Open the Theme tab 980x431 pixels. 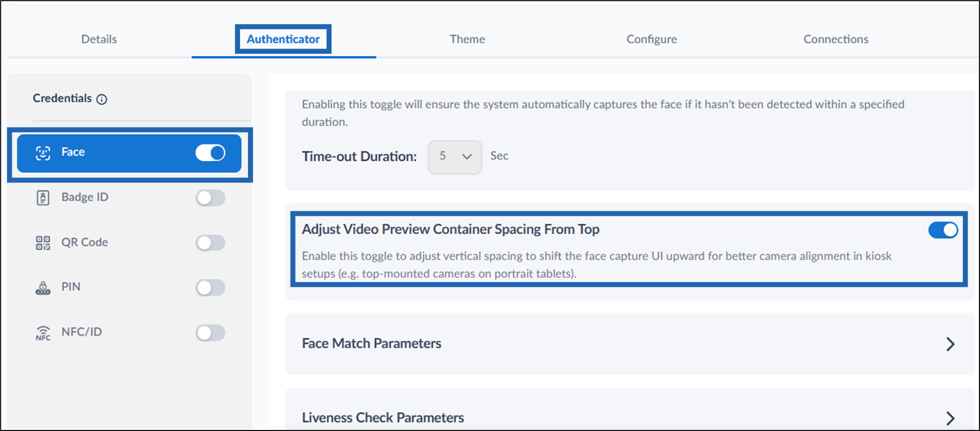pos(467,39)
